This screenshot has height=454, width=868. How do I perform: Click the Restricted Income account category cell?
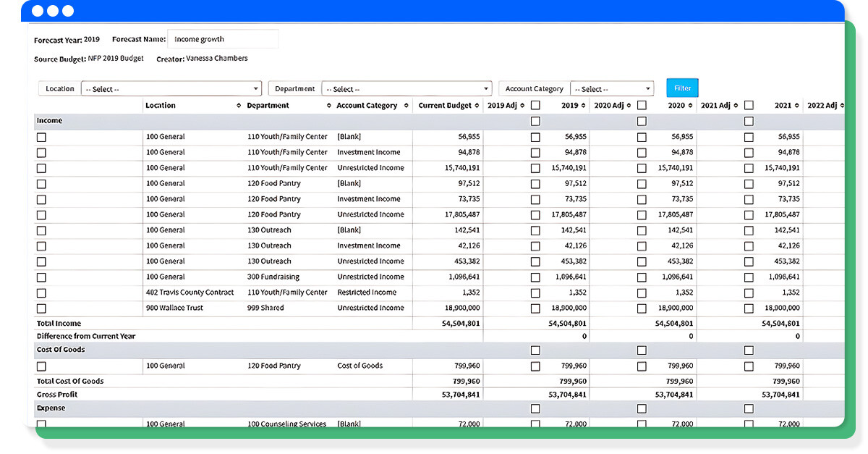(x=367, y=293)
